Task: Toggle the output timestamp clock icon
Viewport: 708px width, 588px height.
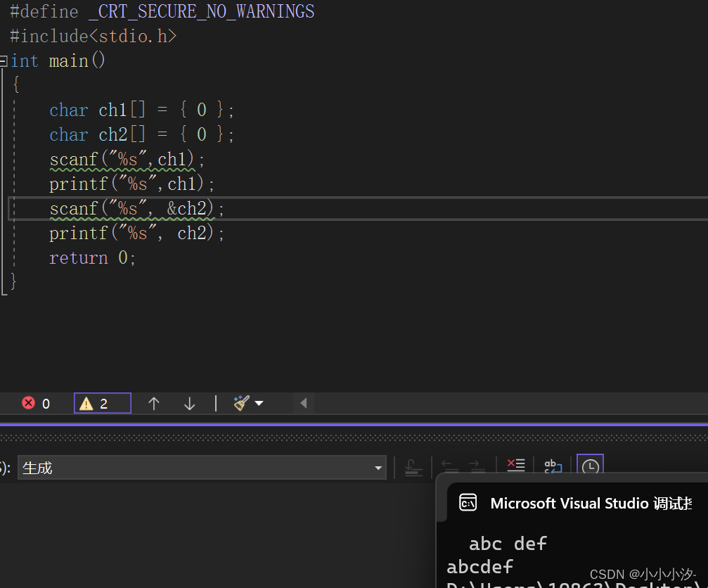Action: click(590, 465)
